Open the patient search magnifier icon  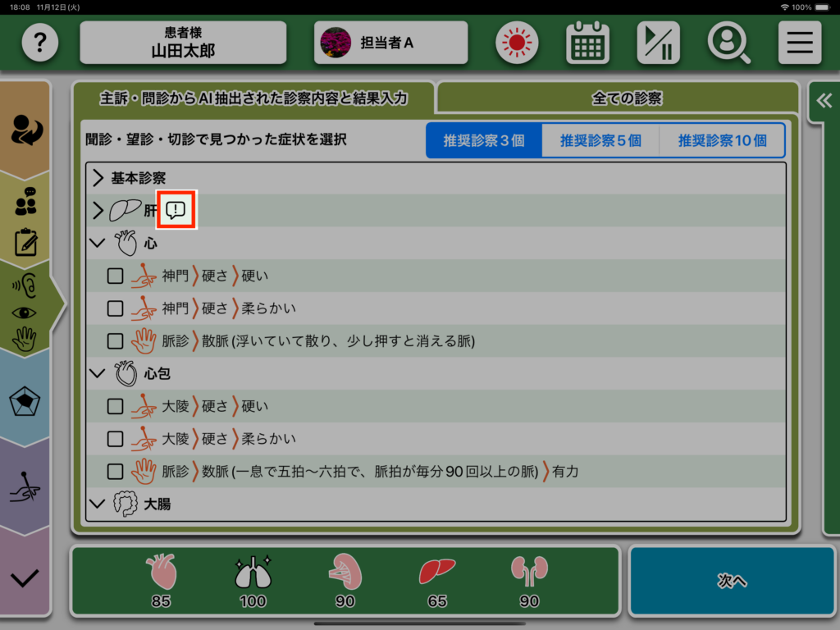(728, 43)
